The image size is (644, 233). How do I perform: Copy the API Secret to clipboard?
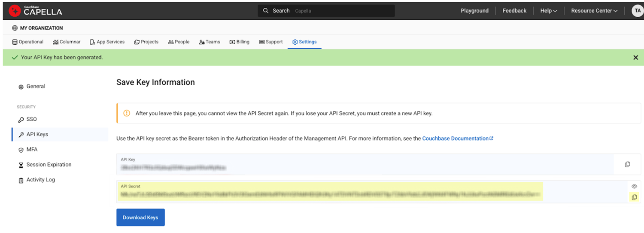(x=634, y=197)
